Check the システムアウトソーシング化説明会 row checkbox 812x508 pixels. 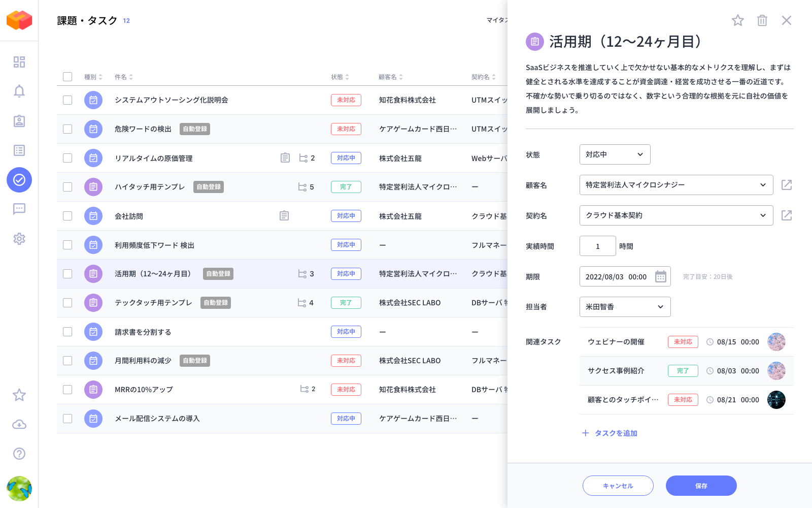point(67,100)
